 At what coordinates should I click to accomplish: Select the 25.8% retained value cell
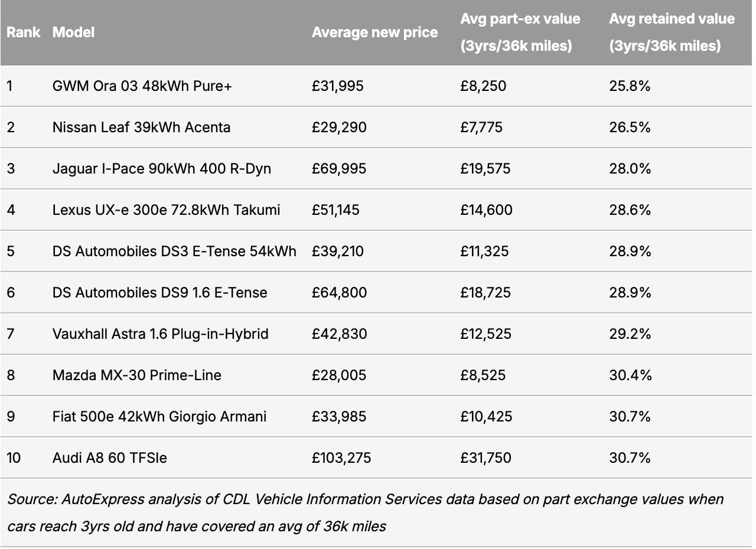[630, 86]
